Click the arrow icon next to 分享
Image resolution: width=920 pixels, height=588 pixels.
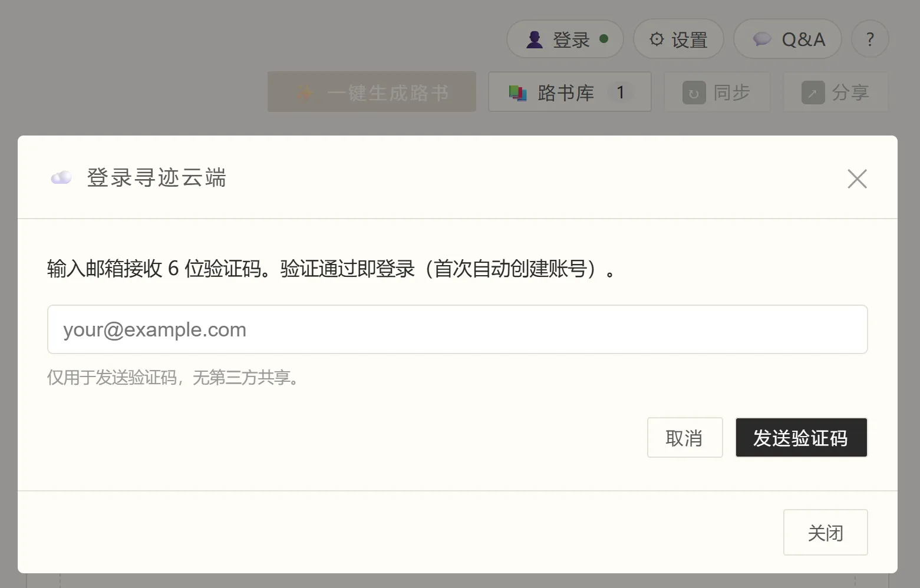pos(813,93)
